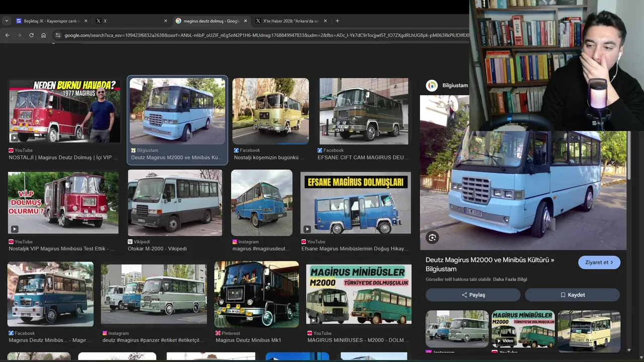This screenshot has width=644, height=362.
Task: Open dark green ÇİFT CAM Magirus thumbnail
Action: (x=364, y=111)
